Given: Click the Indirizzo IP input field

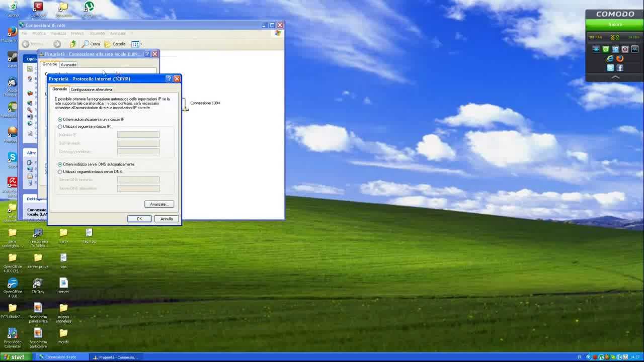Looking at the screenshot, I should (x=138, y=134).
